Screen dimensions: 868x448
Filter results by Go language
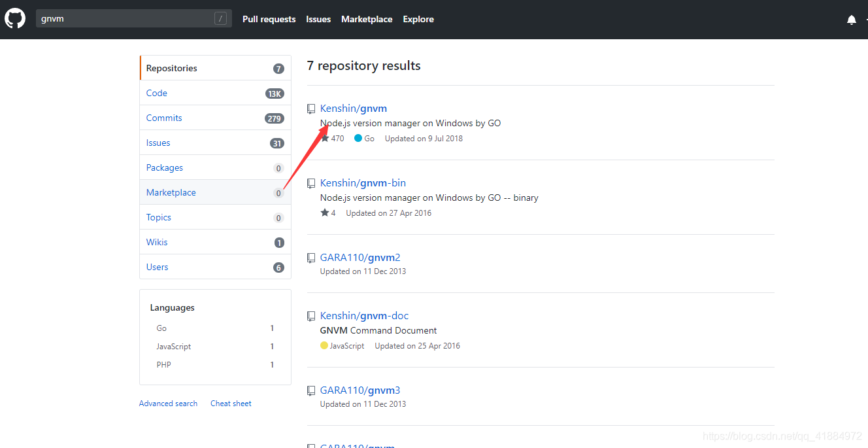tap(215, 328)
